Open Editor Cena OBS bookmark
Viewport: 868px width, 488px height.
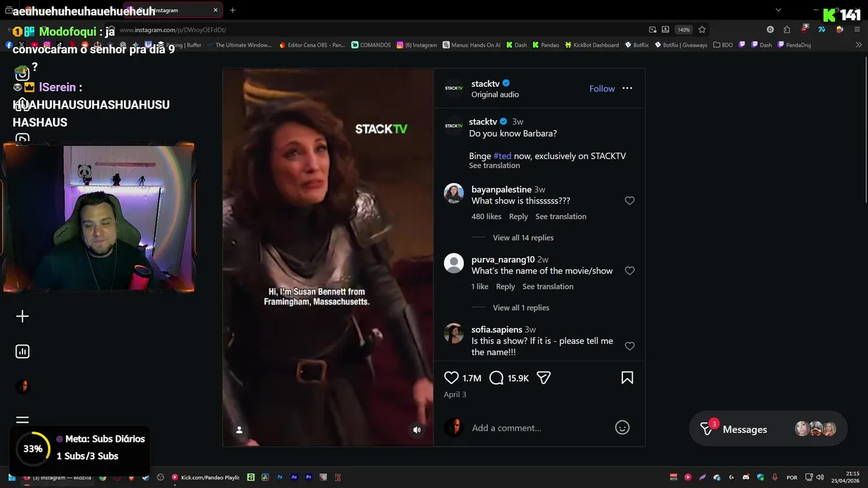click(312, 45)
